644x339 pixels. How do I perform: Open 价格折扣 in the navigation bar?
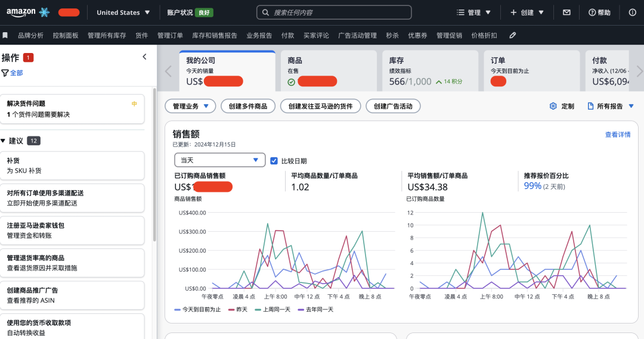coord(484,36)
